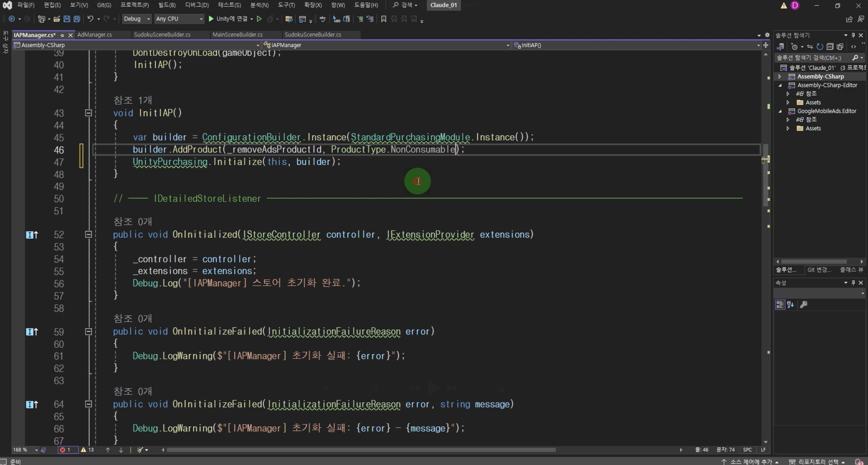Click the new project icon in the toolbar
This screenshot has height=465, width=868.
click(41, 19)
